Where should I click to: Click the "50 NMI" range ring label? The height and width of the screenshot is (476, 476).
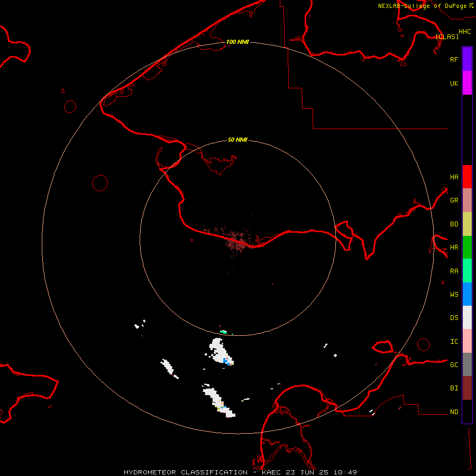[x=237, y=140]
